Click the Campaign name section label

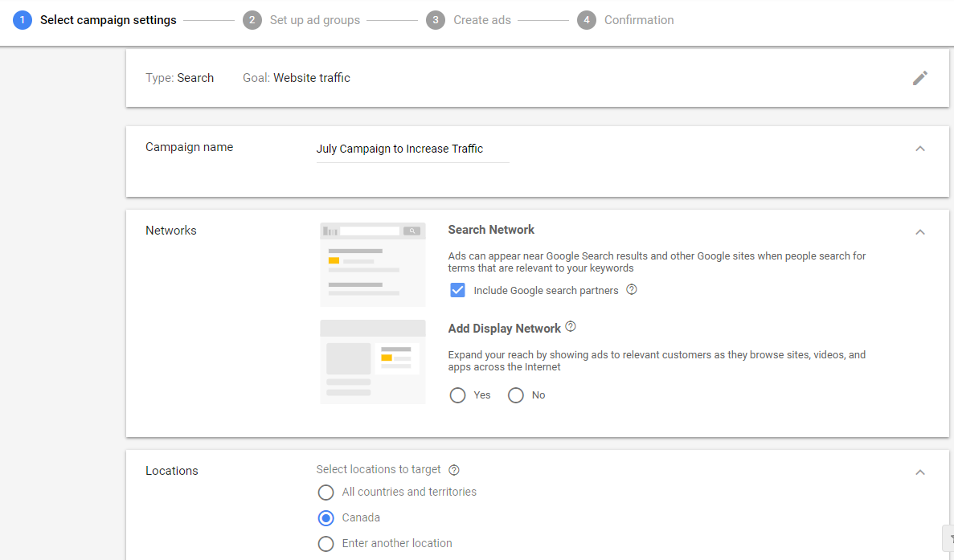[189, 147]
